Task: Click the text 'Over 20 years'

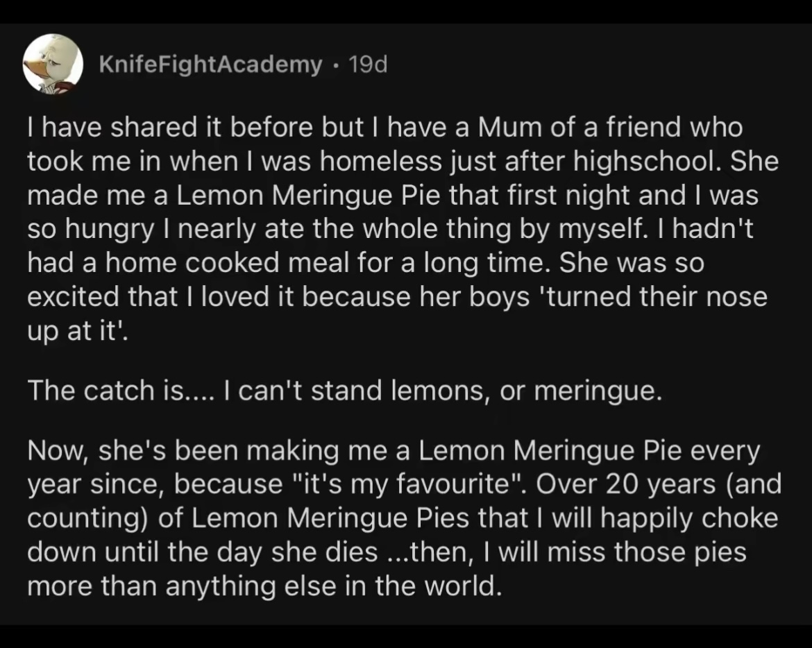Action: point(625,485)
